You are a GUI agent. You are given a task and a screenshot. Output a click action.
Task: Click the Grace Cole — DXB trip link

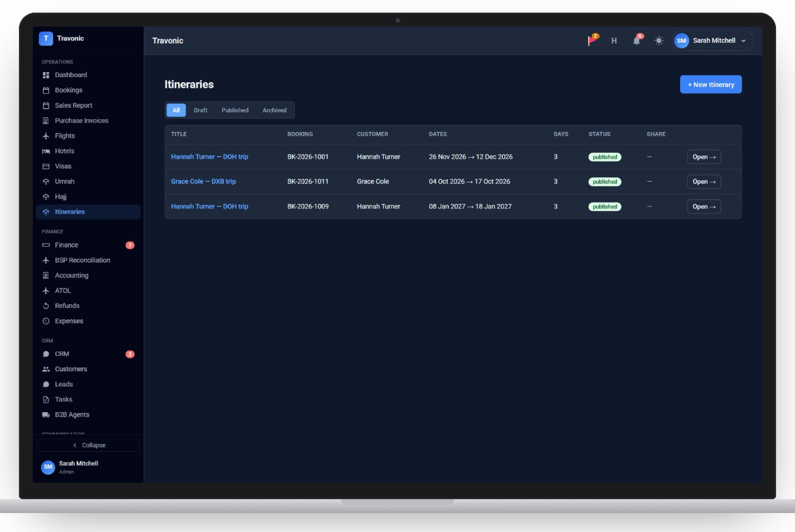(x=203, y=182)
